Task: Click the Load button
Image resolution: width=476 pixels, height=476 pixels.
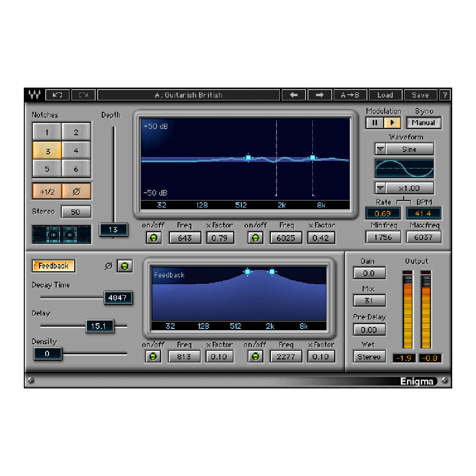Action: pyautogui.click(x=385, y=95)
